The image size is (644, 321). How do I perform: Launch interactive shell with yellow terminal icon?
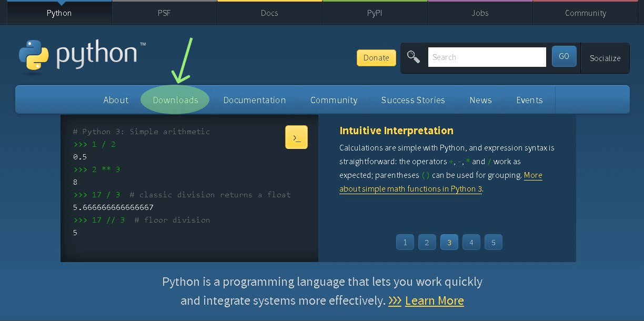[296, 137]
